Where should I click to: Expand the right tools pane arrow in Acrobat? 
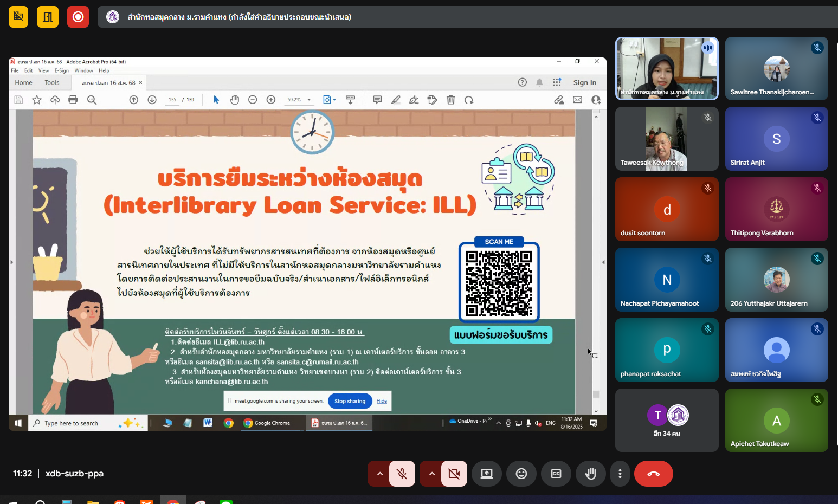tap(603, 262)
